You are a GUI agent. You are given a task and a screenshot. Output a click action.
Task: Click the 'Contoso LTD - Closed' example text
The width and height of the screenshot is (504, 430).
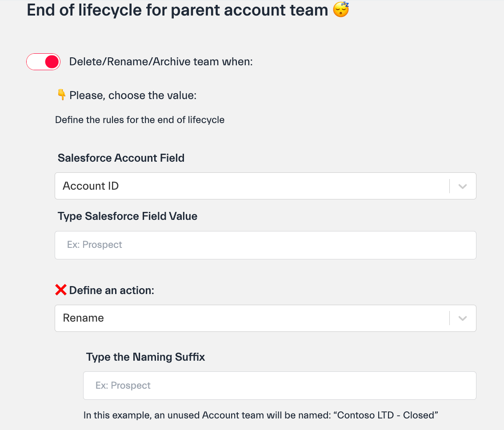[388, 415]
